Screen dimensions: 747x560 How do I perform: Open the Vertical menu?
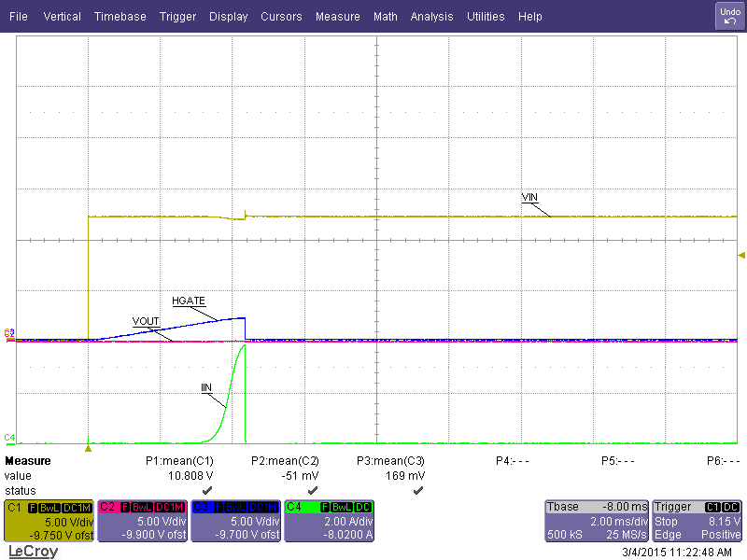click(x=62, y=17)
